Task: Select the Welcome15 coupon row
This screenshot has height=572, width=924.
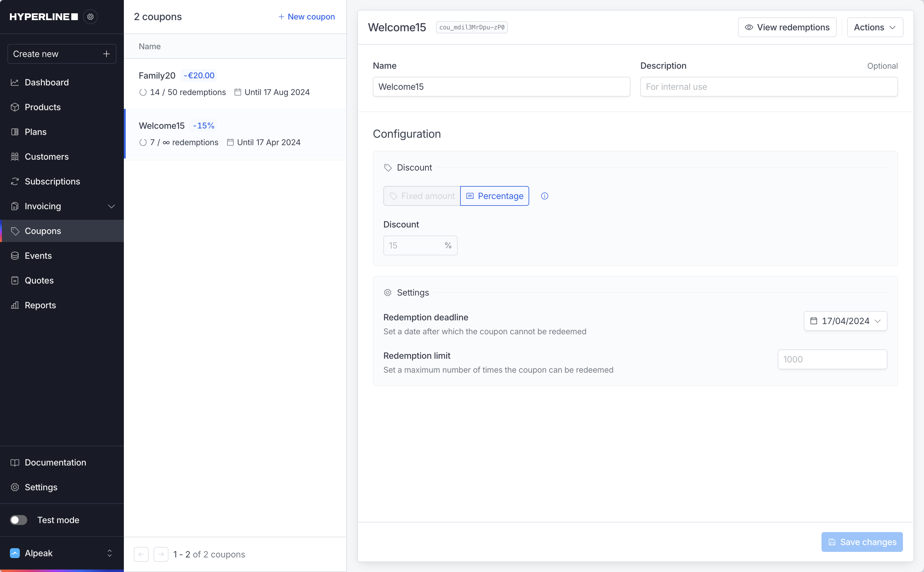Action: click(x=235, y=134)
